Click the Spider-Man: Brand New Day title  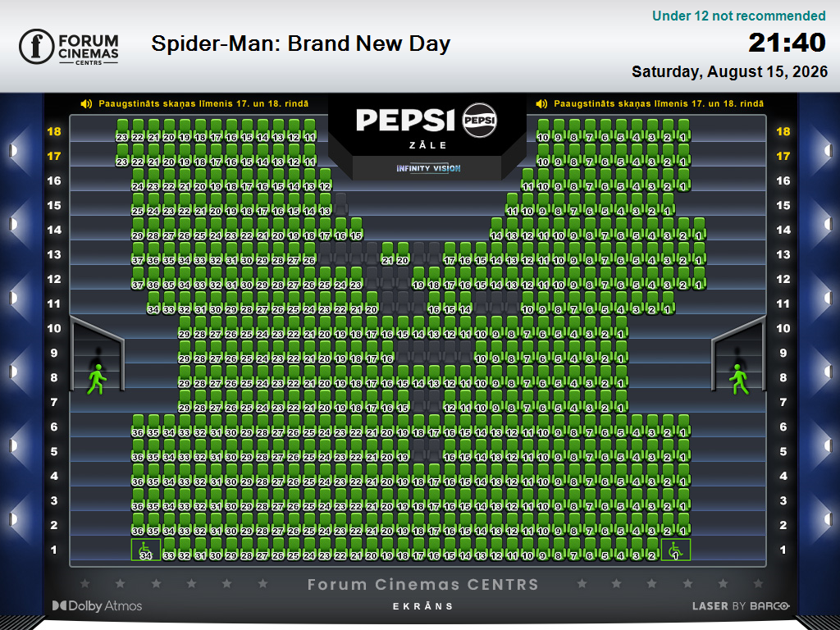pos(300,43)
